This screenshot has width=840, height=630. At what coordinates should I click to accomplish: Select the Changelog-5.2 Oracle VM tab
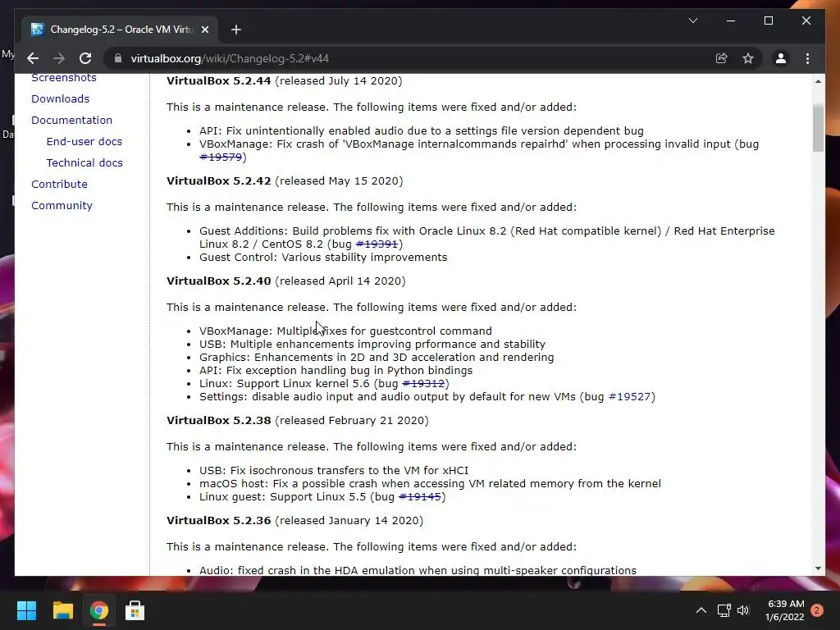click(121, 30)
